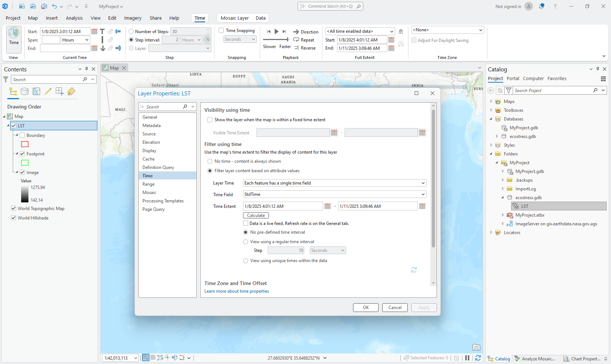The height and width of the screenshot is (364, 611).
Task: Click the Catalog panel hamburger menu icon
Action: click(x=603, y=79)
